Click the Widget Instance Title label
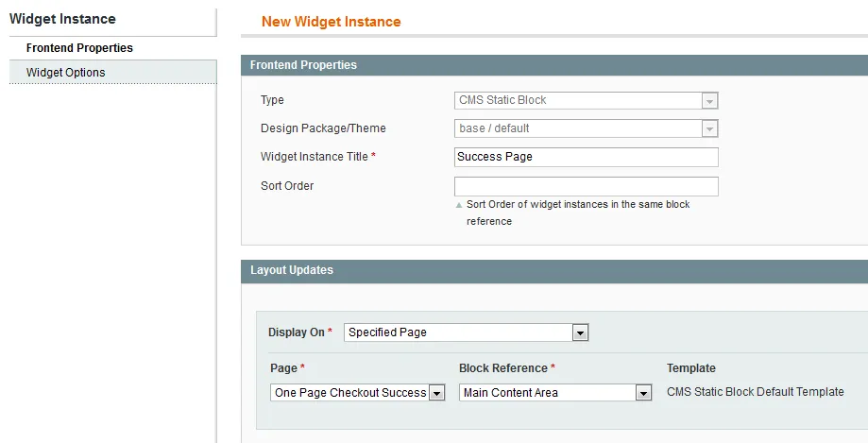This screenshot has height=443, width=868. 314,157
